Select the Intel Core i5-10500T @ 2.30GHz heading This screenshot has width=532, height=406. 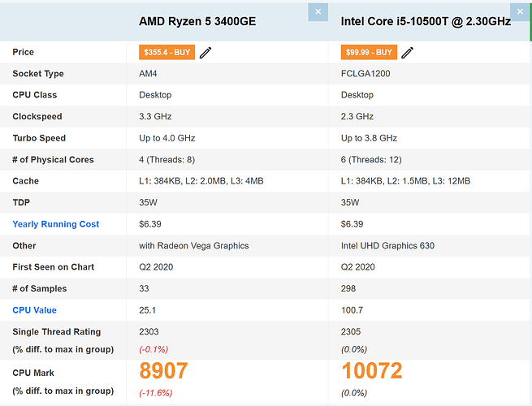[426, 22]
